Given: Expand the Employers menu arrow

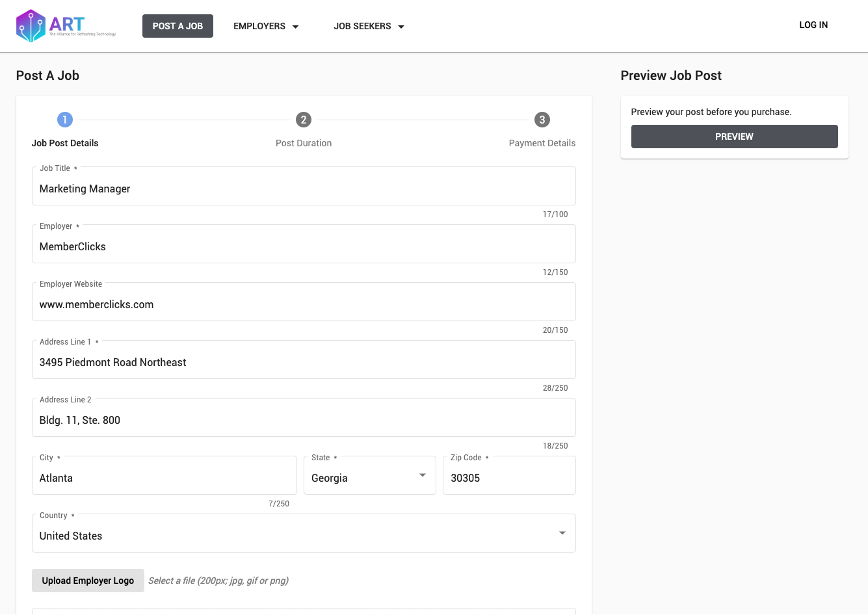Looking at the screenshot, I should [x=296, y=27].
